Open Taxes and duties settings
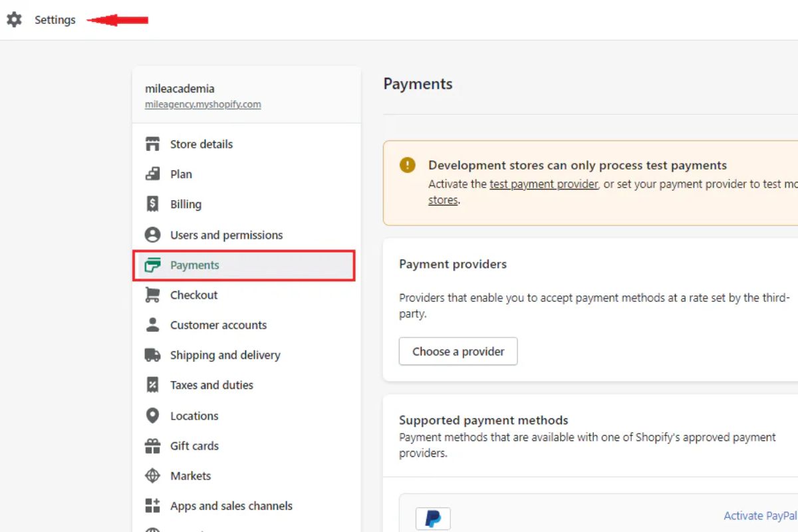This screenshot has width=798, height=532. pos(211,385)
